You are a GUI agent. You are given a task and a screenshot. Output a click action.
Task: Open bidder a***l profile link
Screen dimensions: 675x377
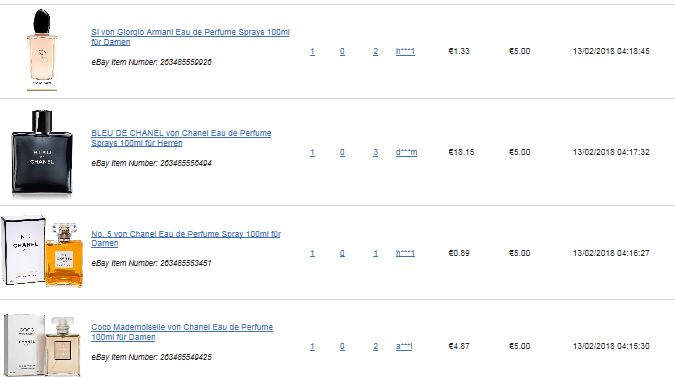[x=404, y=346]
